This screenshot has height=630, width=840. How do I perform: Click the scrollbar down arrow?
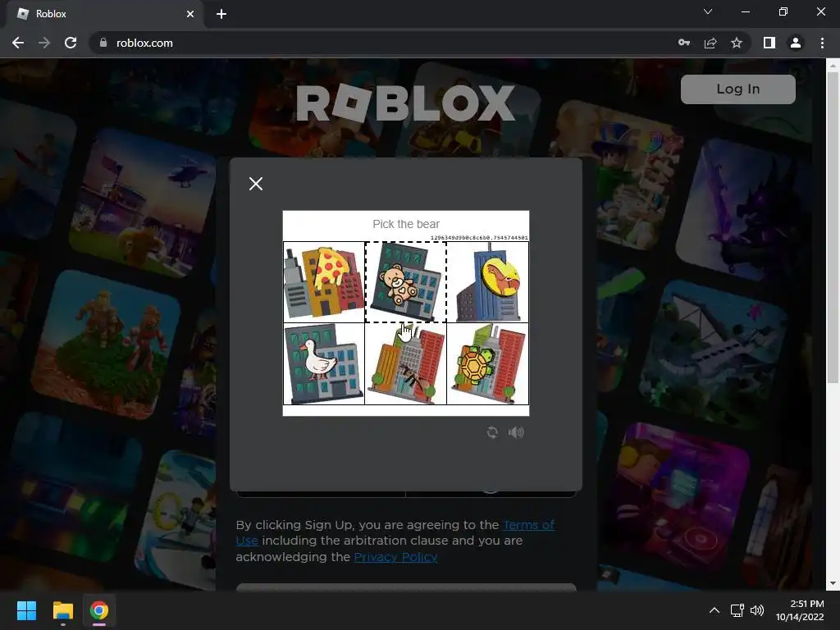point(833,583)
